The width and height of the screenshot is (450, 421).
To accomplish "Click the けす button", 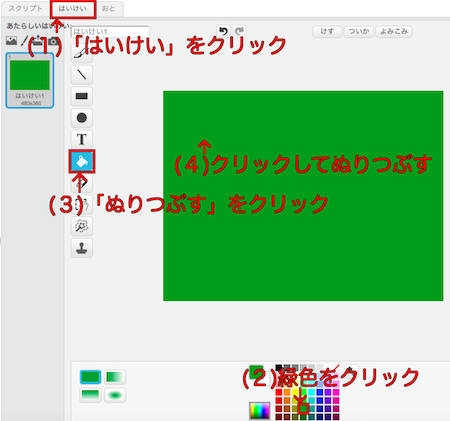I will [x=327, y=32].
